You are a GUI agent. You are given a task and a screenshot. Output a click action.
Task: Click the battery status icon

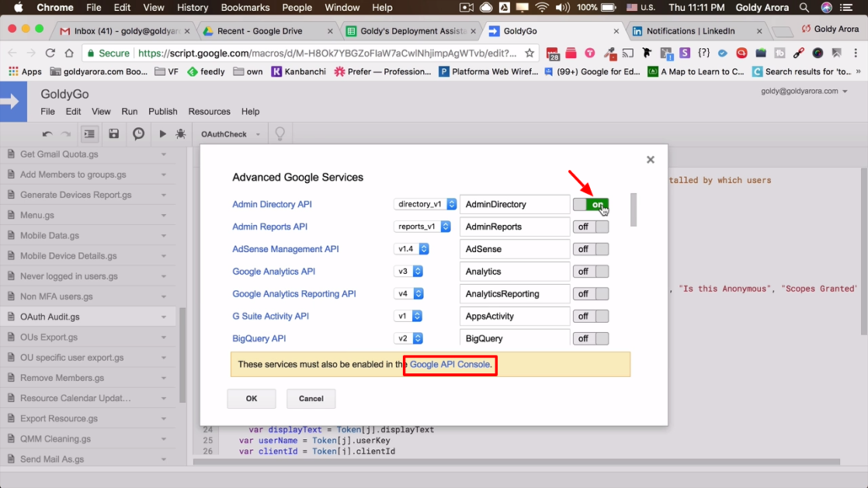tap(608, 8)
